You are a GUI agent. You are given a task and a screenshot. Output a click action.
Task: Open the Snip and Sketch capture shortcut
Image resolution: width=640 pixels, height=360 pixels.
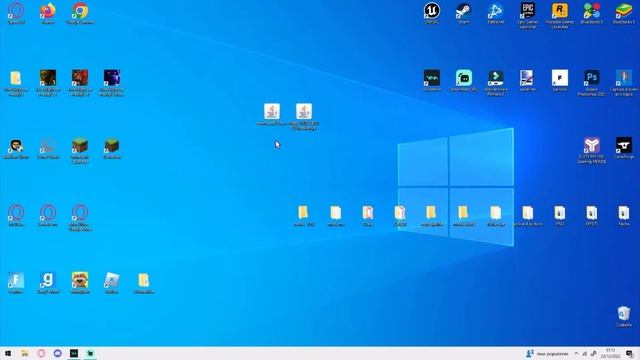point(624,78)
